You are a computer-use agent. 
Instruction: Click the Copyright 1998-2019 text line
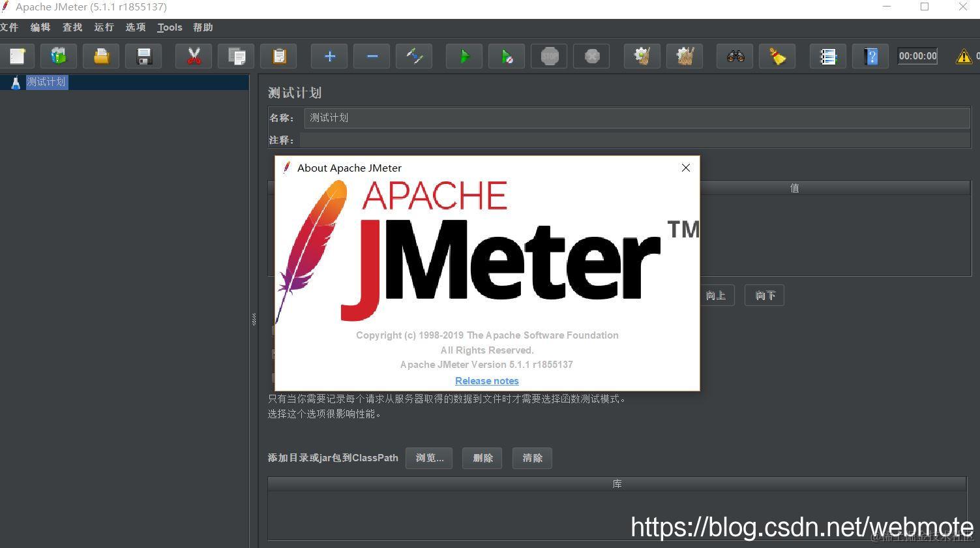click(487, 335)
